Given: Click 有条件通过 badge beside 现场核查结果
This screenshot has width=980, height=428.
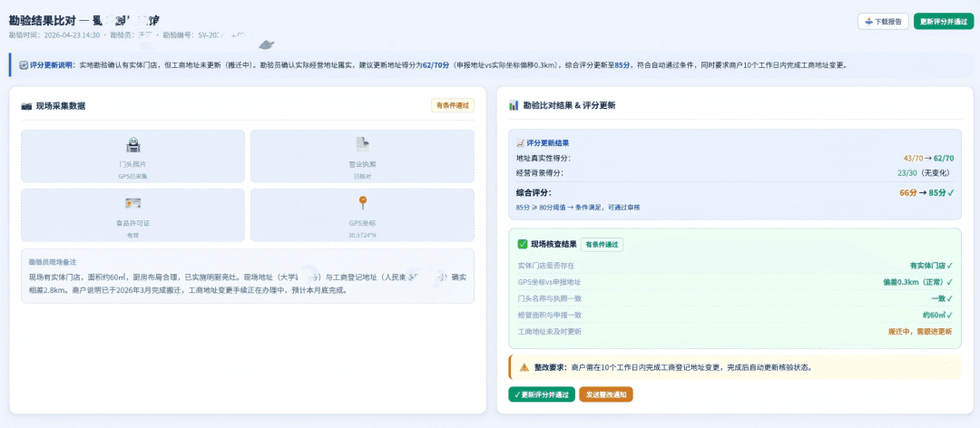Looking at the screenshot, I should (602, 244).
